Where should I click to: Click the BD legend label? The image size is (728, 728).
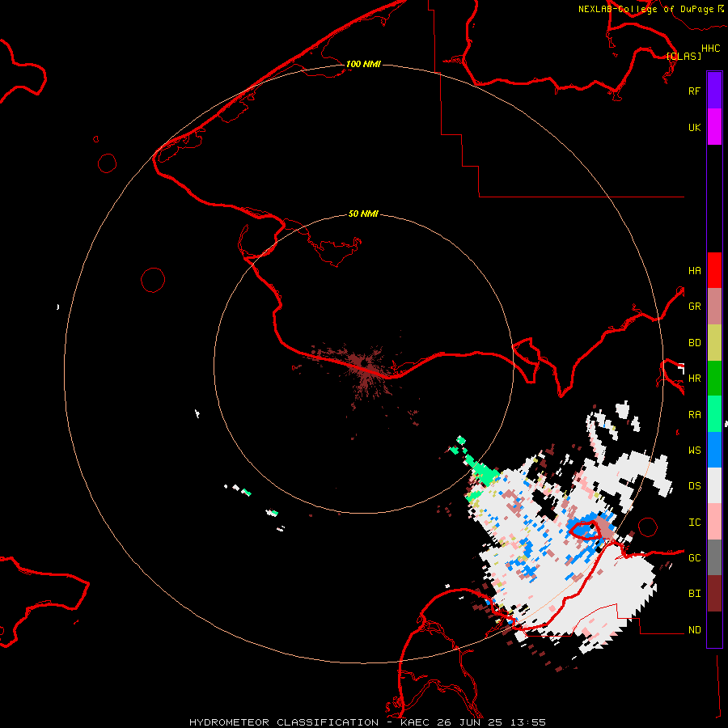(x=694, y=343)
